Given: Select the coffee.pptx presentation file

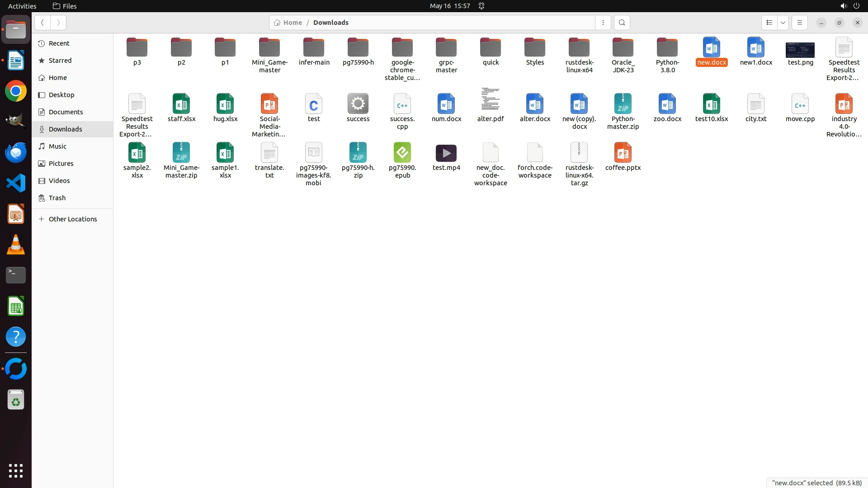Looking at the screenshot, I should pos(623,153).
